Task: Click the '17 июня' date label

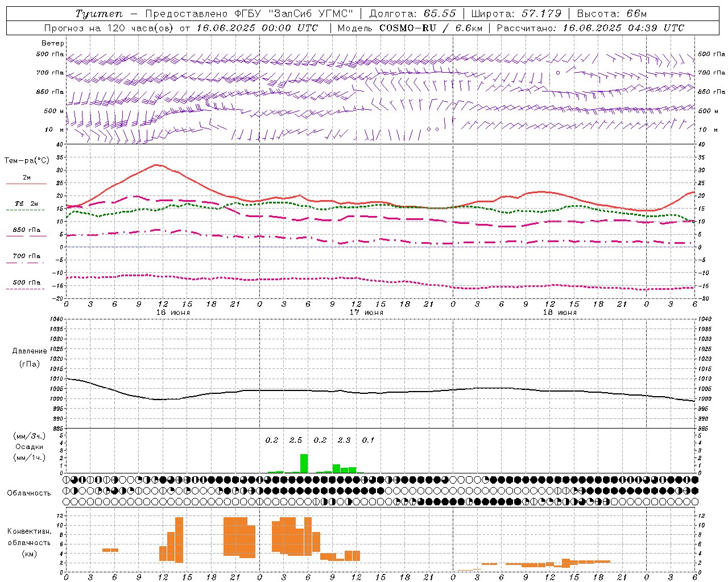Action: pyautogui.click(x=366, y=313)
